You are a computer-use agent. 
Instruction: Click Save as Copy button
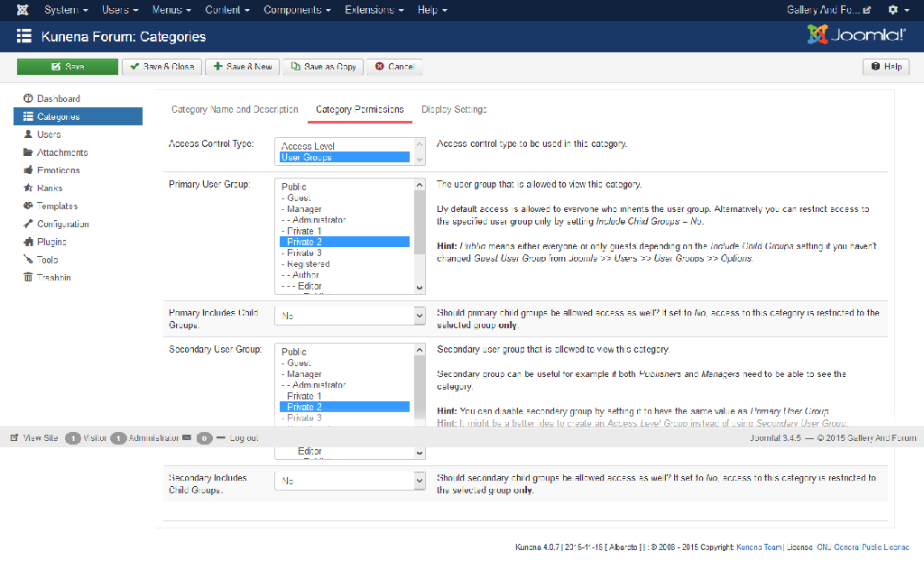pos(324,67)
